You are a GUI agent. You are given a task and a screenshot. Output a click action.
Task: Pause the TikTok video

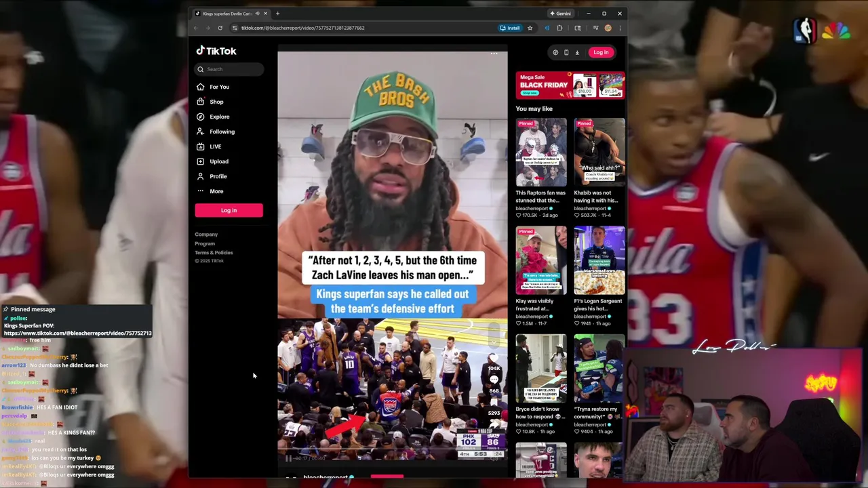(288, 458)
